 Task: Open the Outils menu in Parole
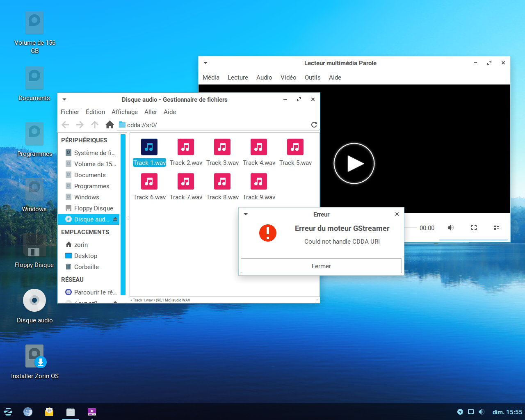[x=313, y=78]
